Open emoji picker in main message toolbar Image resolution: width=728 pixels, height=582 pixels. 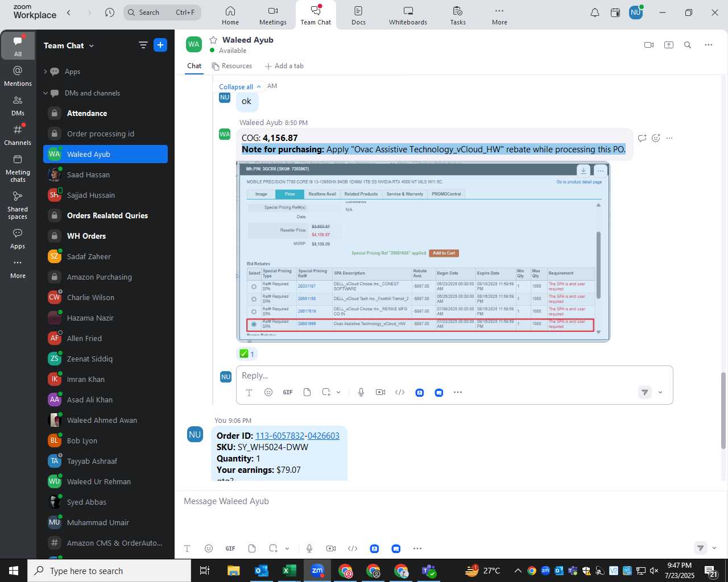(x=209, y=548)
